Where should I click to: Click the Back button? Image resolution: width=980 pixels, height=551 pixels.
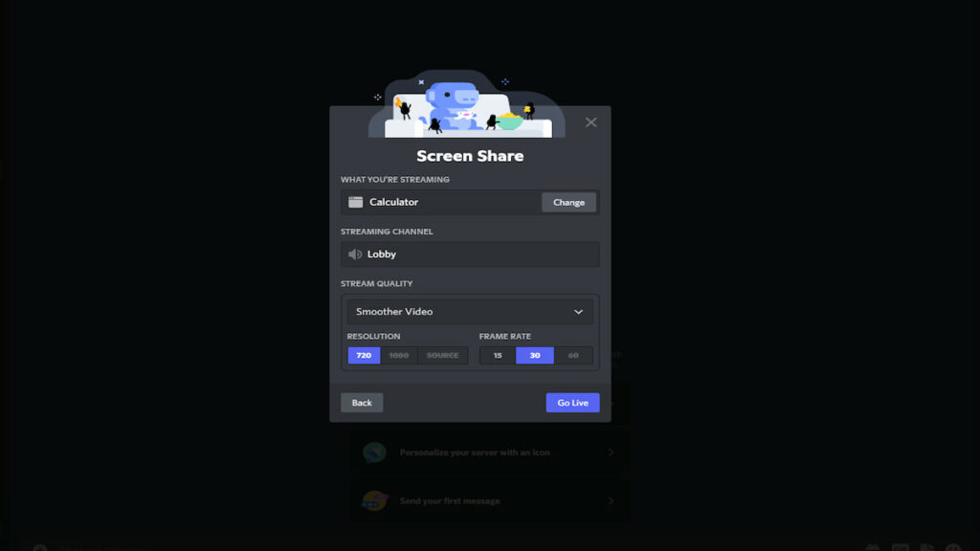click(x=362, y=402)
